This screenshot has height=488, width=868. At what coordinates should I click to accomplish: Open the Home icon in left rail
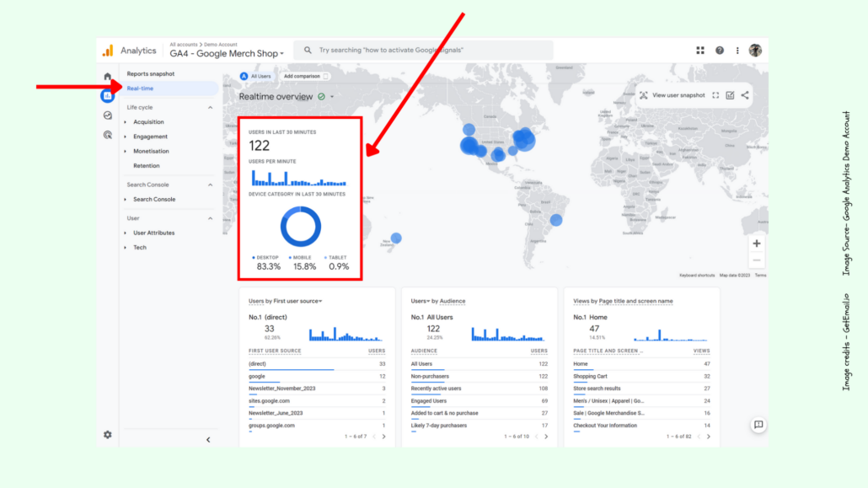108,77
